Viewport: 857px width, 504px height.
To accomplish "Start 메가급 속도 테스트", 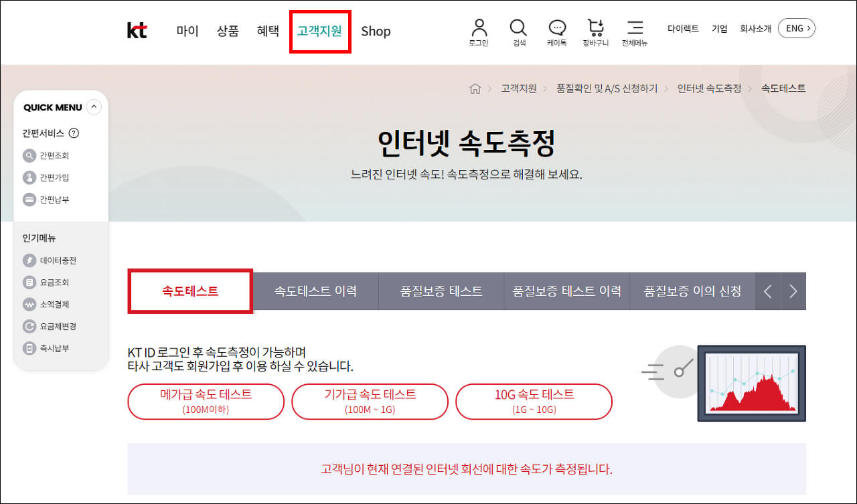I will pos(206,402).
